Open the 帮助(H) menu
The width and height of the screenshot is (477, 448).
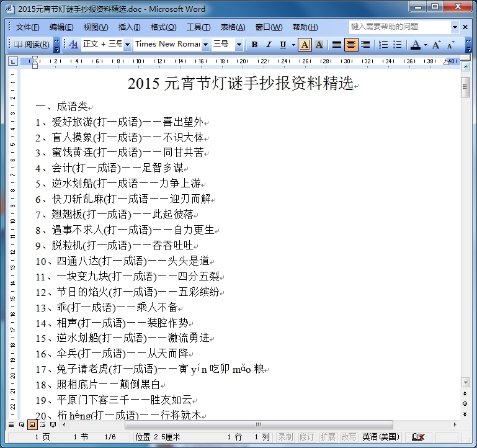coord(305,27)
